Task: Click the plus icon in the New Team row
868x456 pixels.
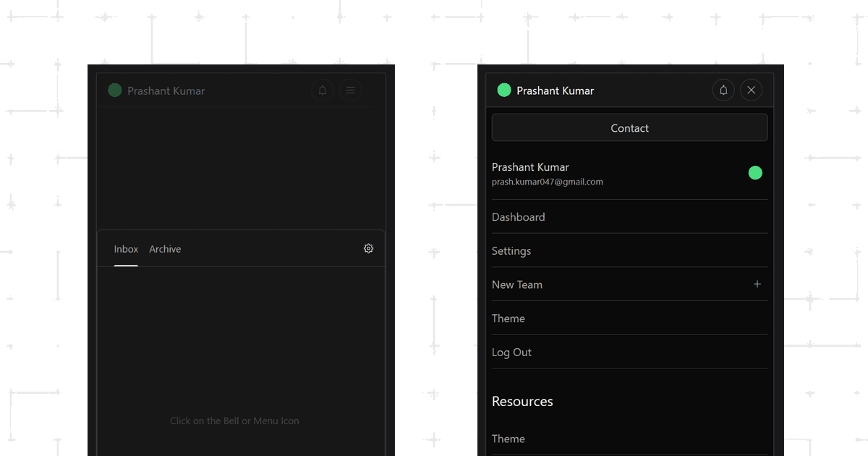Action: pos(757,284)
